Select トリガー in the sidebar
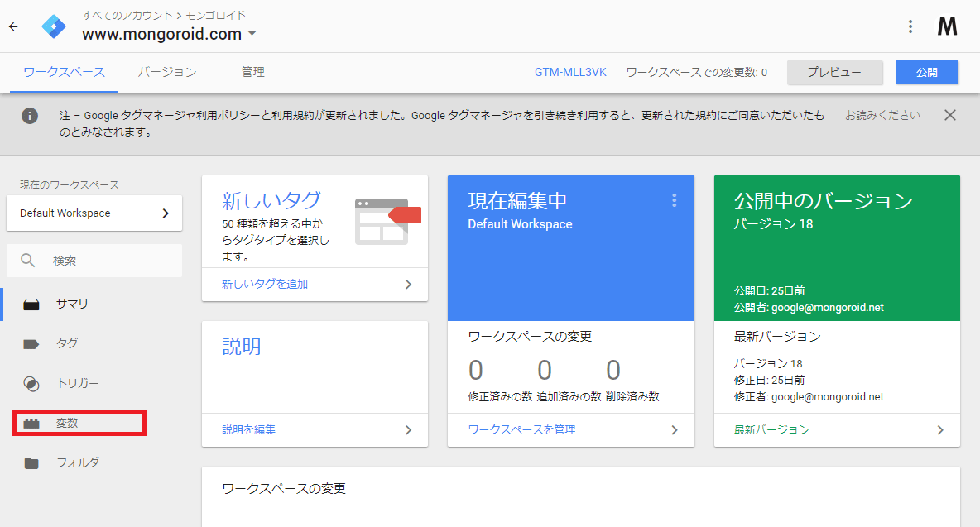Image resolution: width=980 pixels, height=527 pixels. pyautogui.click(x=78, y=383)
